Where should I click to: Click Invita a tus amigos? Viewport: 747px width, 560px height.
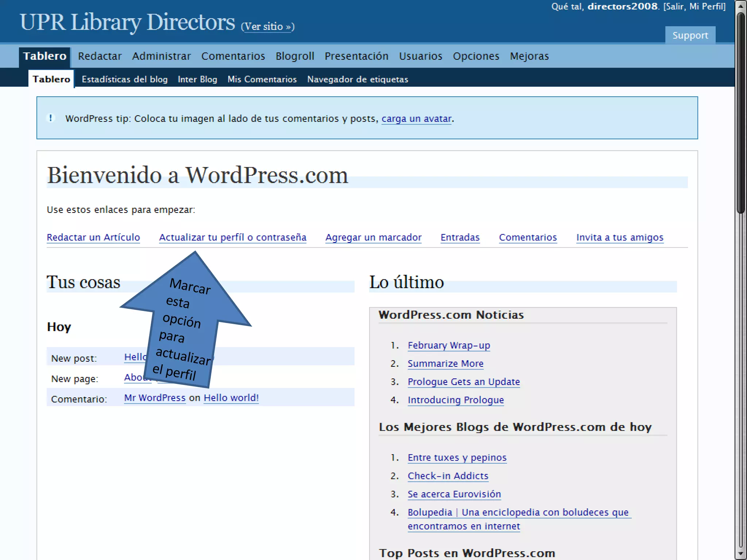tap(620, 237)
